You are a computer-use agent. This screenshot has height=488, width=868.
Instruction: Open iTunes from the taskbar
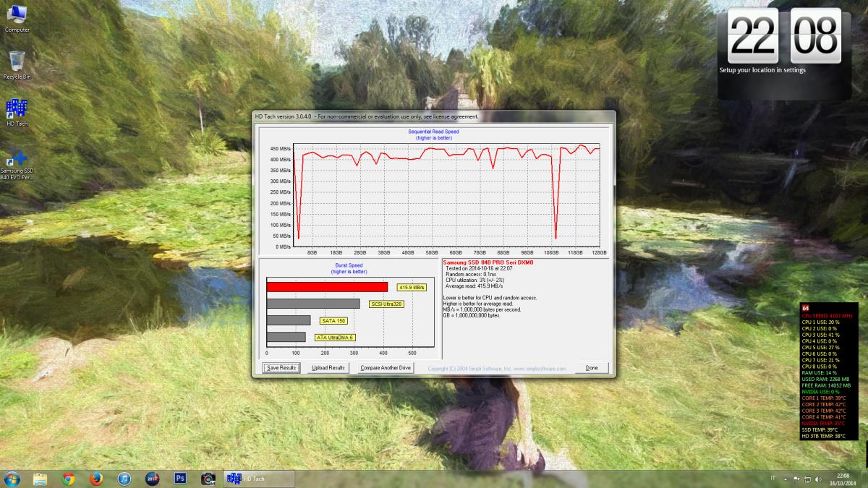pyautogui.click(x=124, y=479)
